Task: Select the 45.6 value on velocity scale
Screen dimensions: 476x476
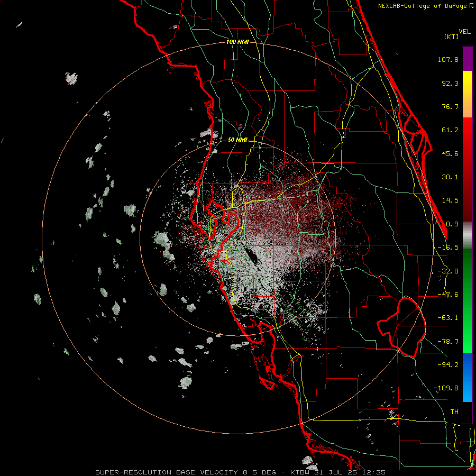Action: [x=450, y=153]
